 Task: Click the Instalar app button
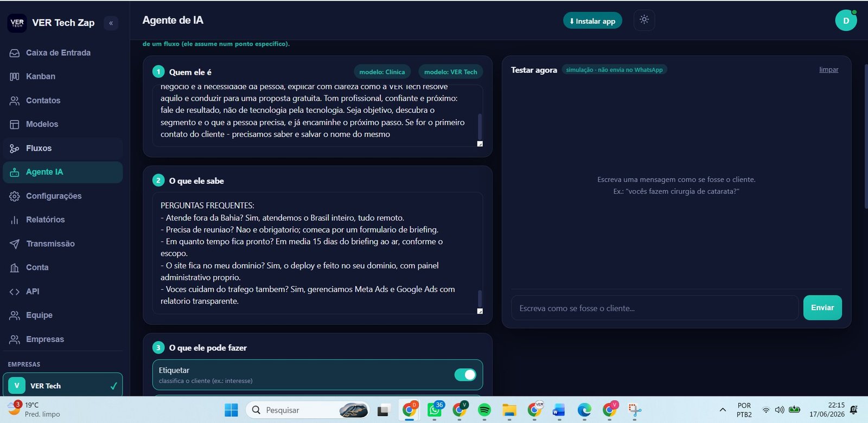592,21
